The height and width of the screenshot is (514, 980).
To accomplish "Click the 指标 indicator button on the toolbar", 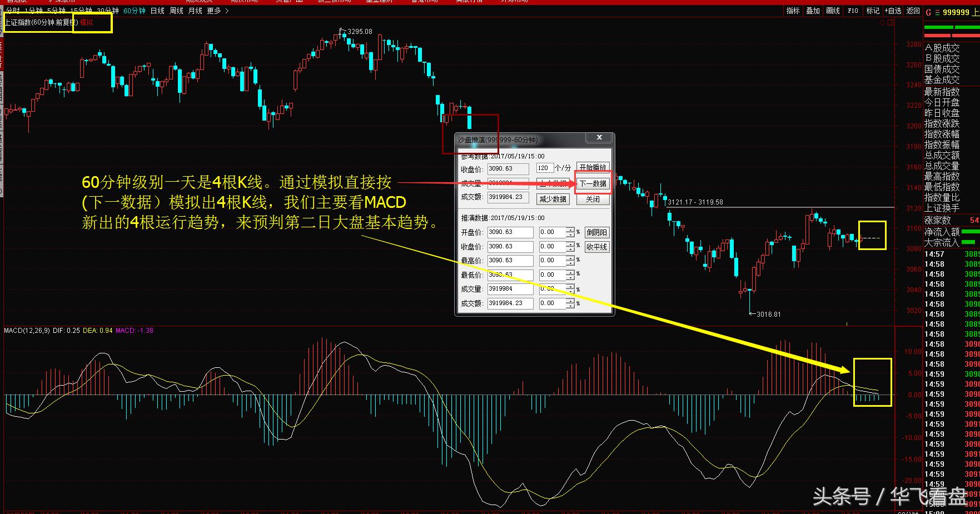I will coord(792,11).
